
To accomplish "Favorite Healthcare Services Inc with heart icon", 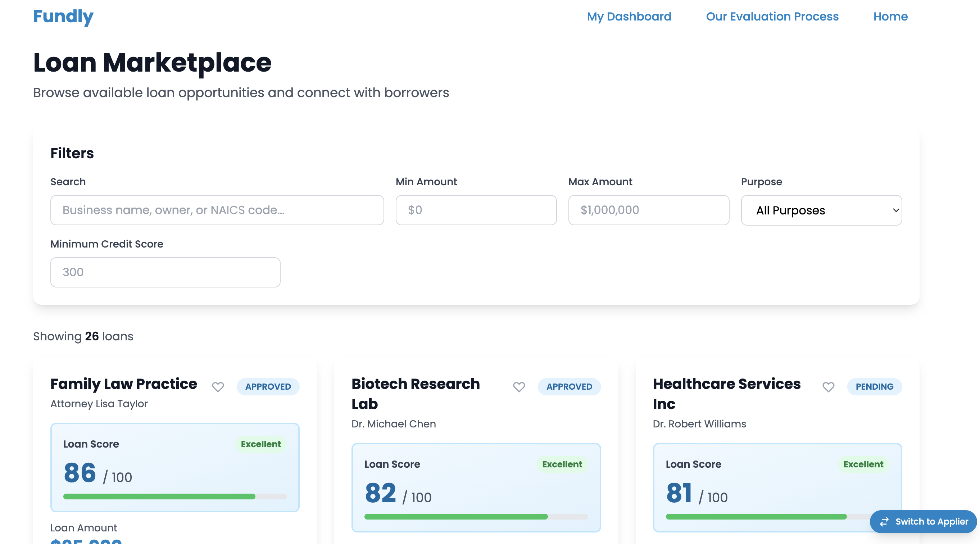I will 828,386.
